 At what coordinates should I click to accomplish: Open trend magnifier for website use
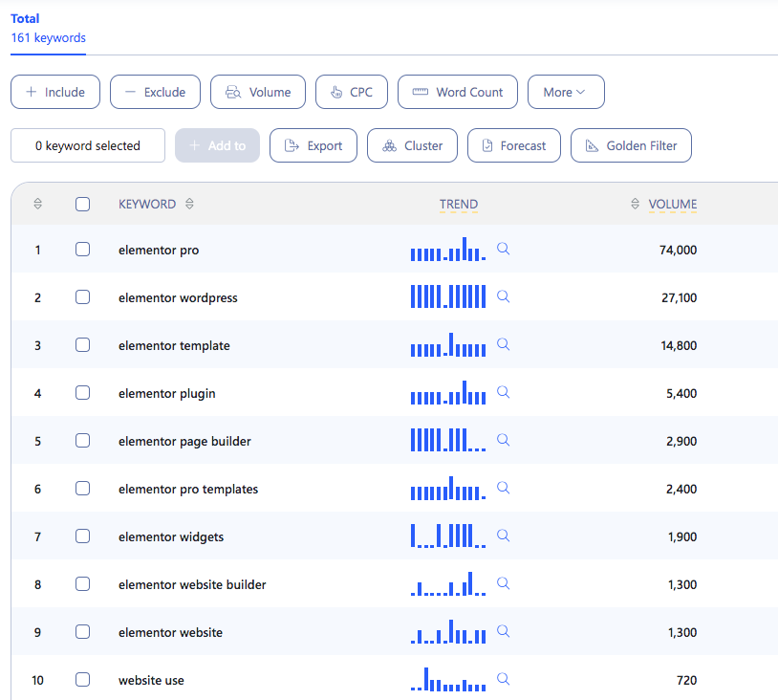point(503,679)
